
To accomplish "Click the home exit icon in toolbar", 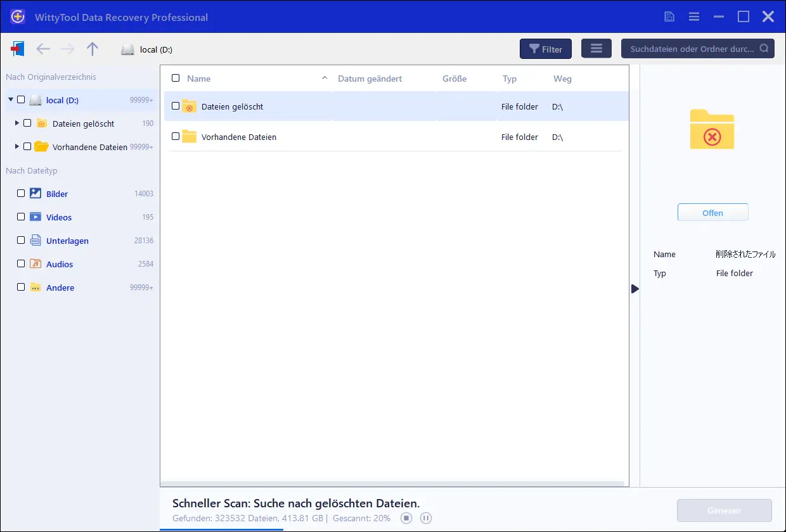I will [x=17, y=49].
